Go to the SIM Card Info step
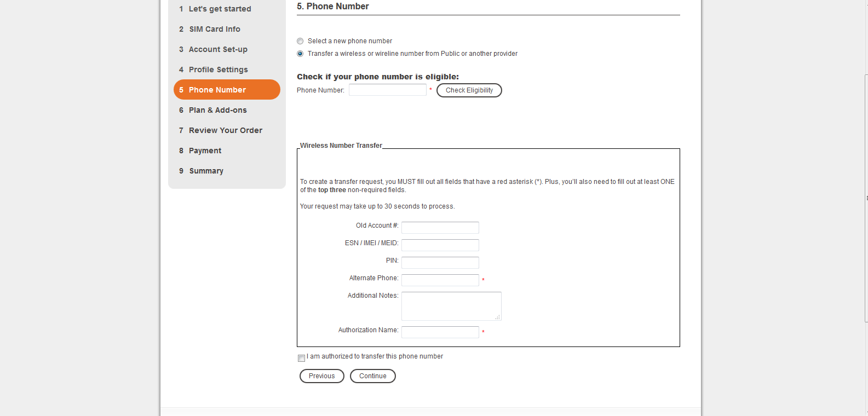868x416 pixels. (215, 30)
